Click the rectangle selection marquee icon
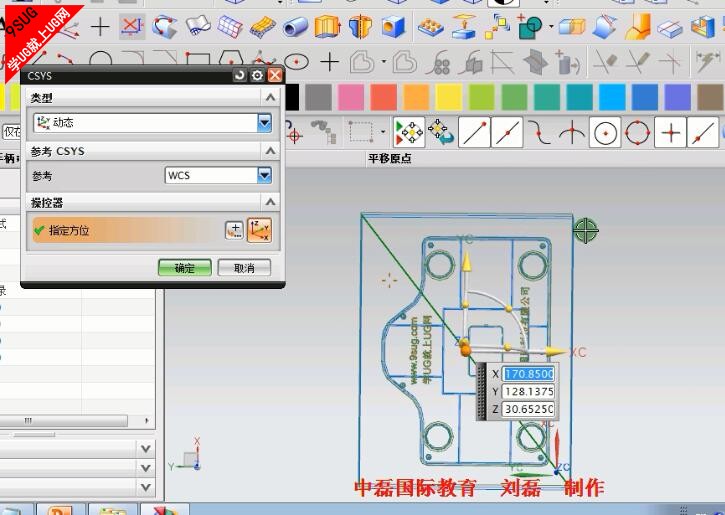The width and height of the screenshot is (725, 515). [x=361, y=132]
